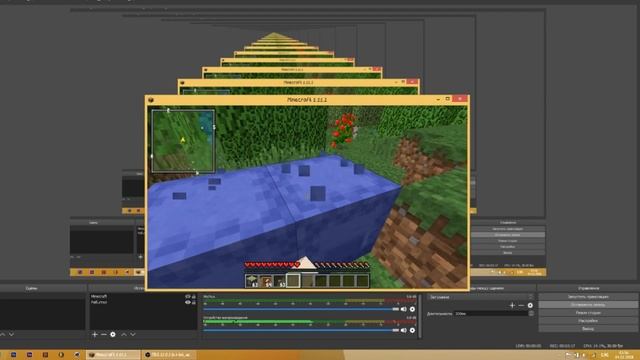Open source properties gear in Sources toolbar
The height and width of the screenshot is (360, 640).
tap(113, 335)
